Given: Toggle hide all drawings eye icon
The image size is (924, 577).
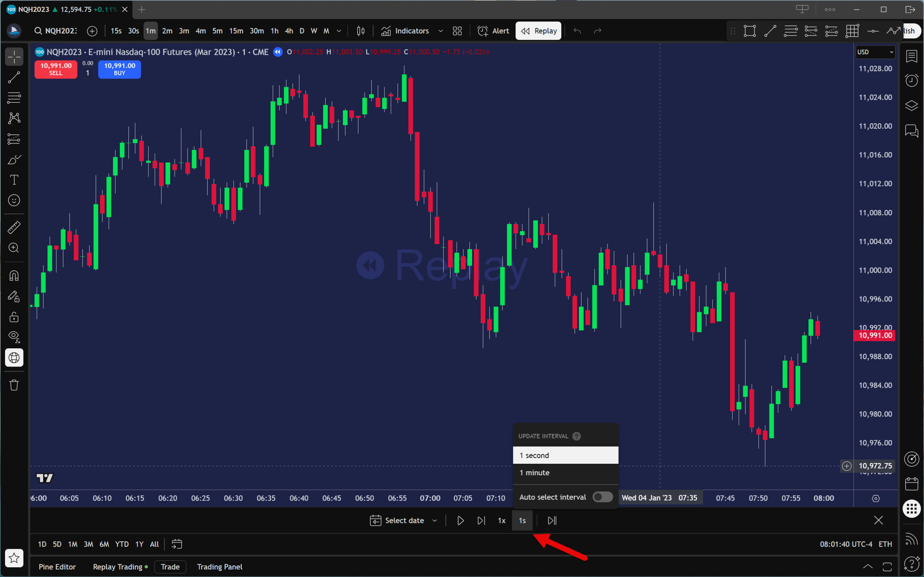Looking at the screenshot, I should [14, 336].
